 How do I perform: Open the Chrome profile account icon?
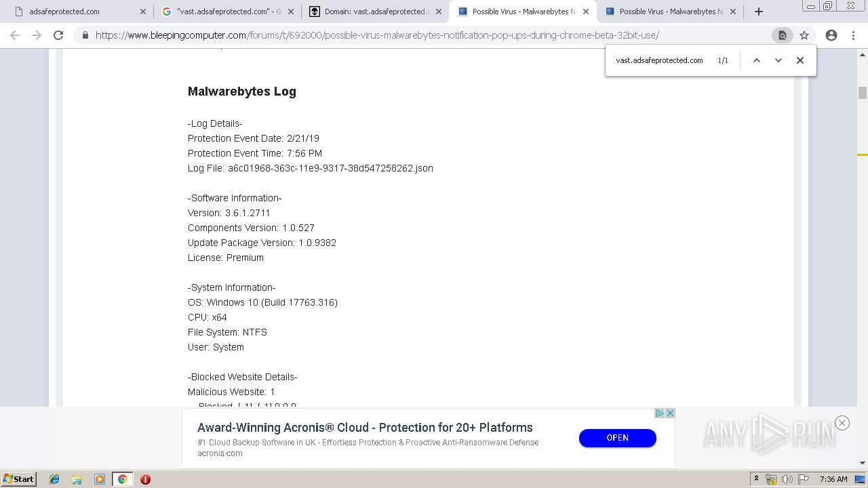(831, 35)
